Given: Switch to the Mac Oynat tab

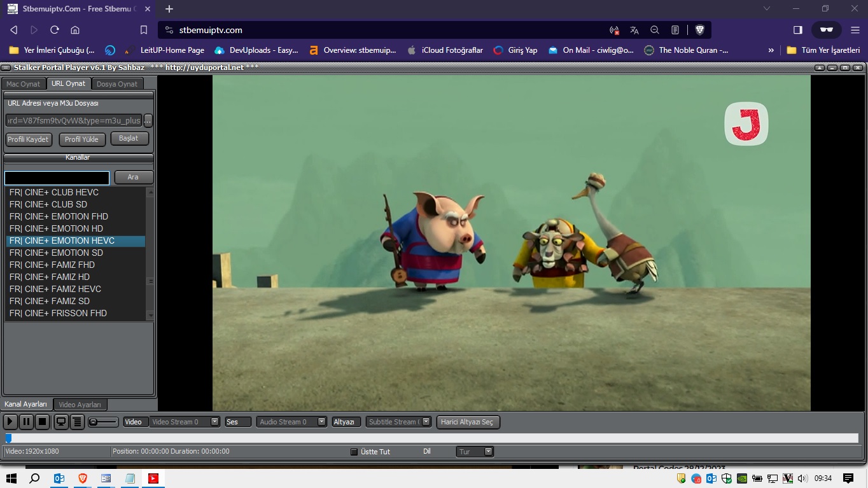Looking at the screenshot, I should point(23,84).
